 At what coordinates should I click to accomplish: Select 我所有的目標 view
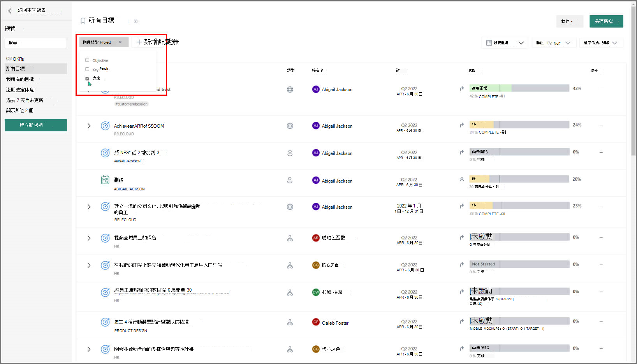(20, 79)
